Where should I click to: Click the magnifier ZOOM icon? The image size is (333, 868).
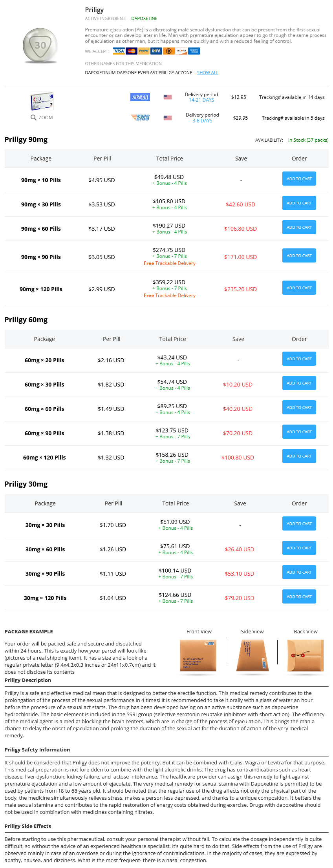click(33, 117)
